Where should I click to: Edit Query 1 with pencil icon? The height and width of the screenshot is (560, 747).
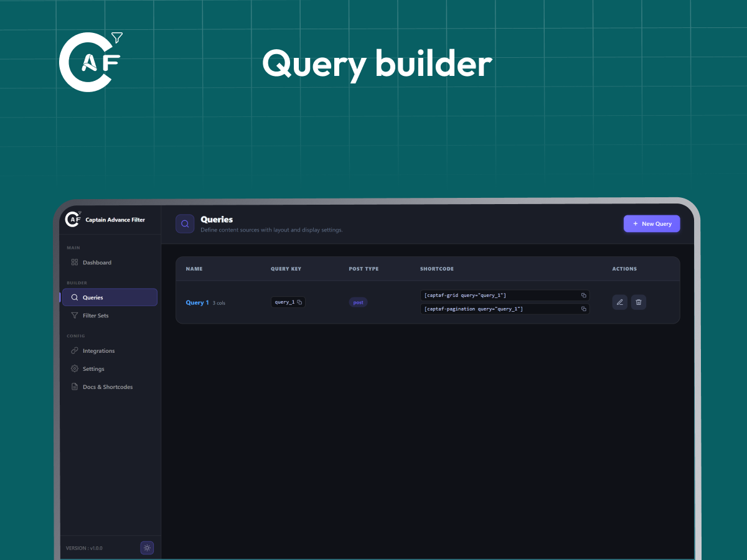pyautogui.click(x=619, y=302)
